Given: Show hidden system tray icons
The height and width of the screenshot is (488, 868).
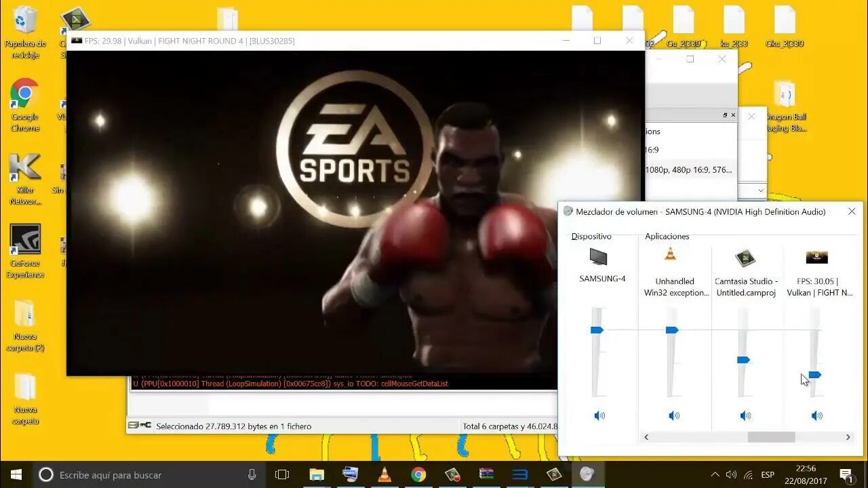Looking at the screenshot, I should pyautogui.click(x=715, y=474).
